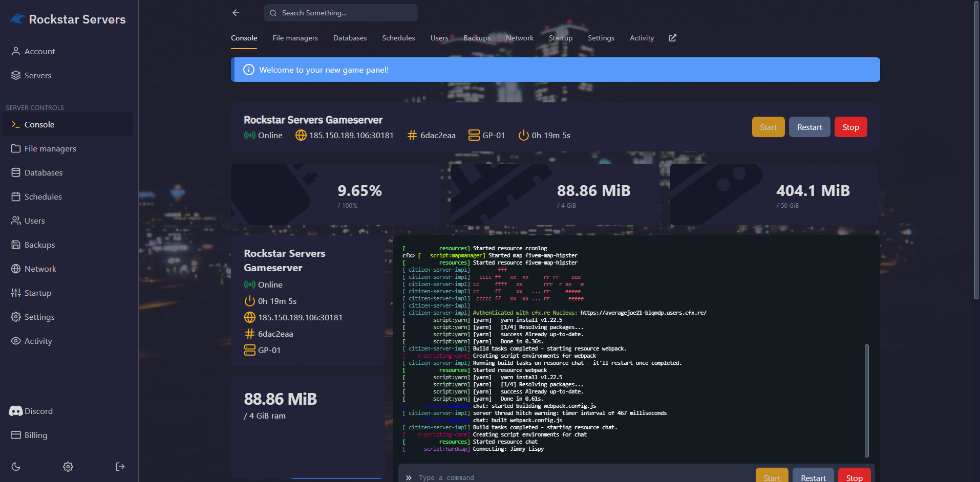Click the uptime power icon in header
Image resolution: width=980 pixels, height=482 pixels.
point(524,135)
